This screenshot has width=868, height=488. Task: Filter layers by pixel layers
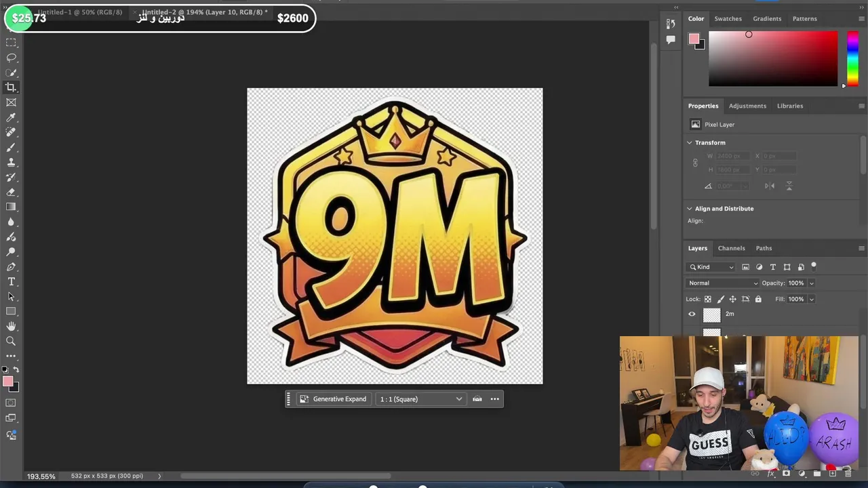pyautogui.click(x=745, y=267)
